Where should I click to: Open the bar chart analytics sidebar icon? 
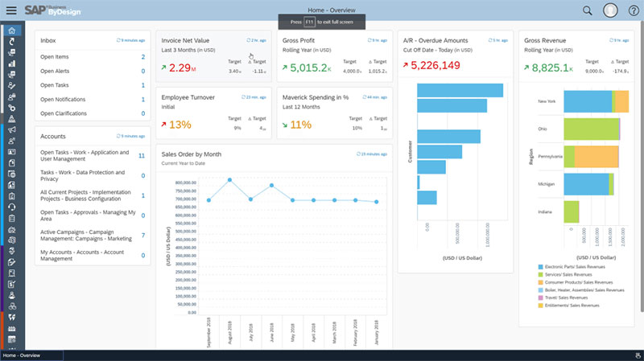click(12, 64)
